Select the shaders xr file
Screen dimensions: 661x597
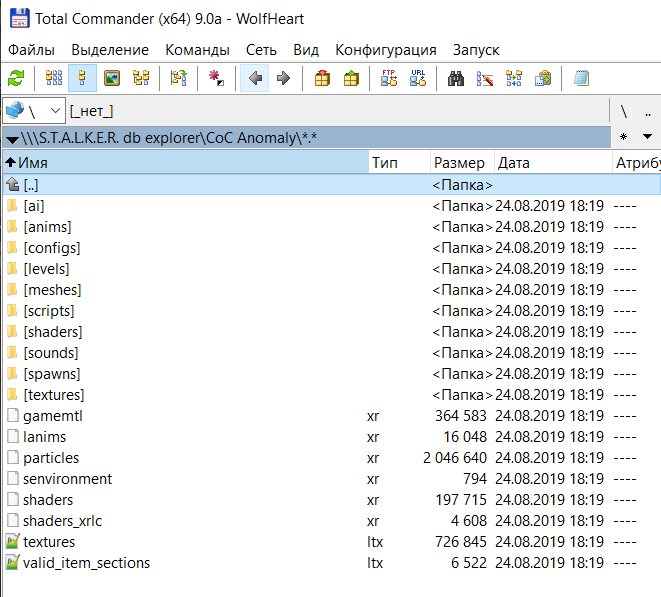pyautogui.click(x=331, y=500)
